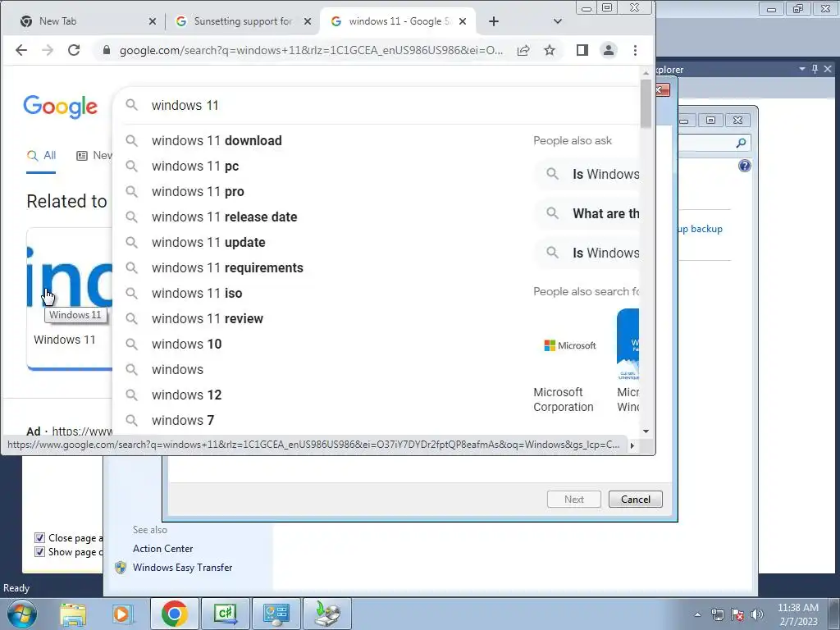This screenshot has width=840, height=630.
Task: Open the Control Panel taskbar icon
Action: click(x=276, y=614)
